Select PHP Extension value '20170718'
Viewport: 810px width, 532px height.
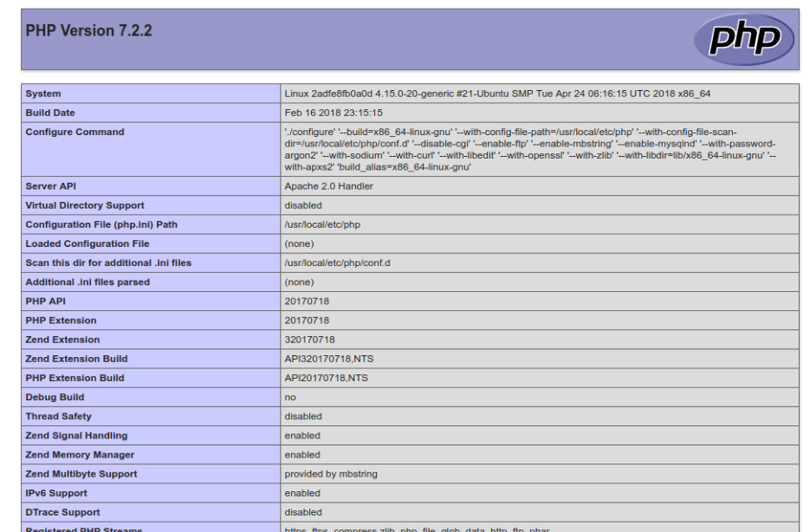coord(307,321)
